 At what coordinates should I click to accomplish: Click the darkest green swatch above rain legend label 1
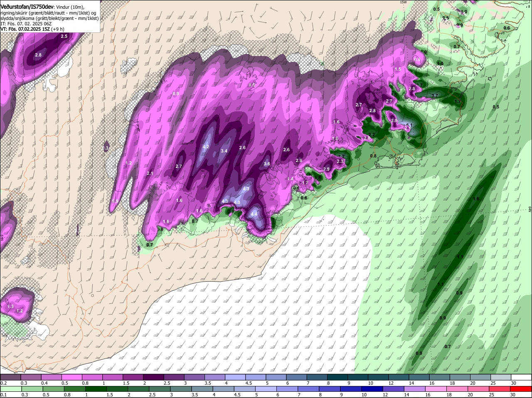(x=96, y=389)
